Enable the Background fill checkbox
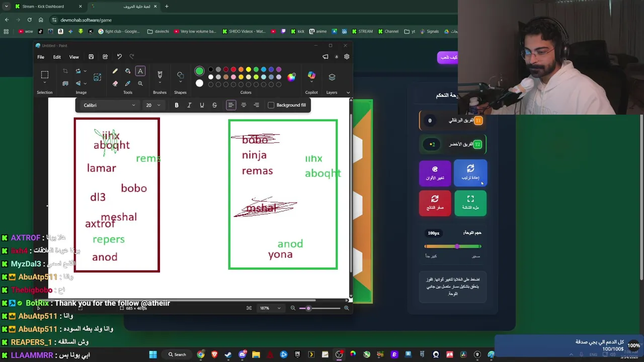This screenshot has height=362, width=644. click(x=271, y=105)
